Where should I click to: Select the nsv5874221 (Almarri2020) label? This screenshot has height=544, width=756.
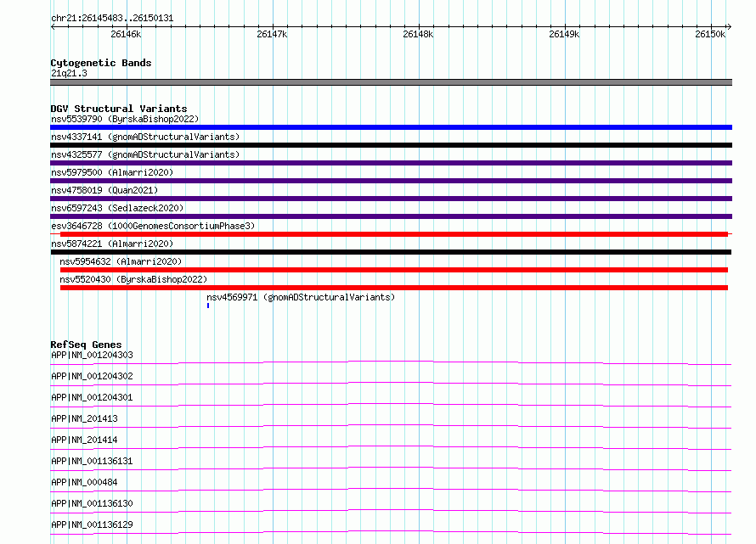click(x=112, y=244)
